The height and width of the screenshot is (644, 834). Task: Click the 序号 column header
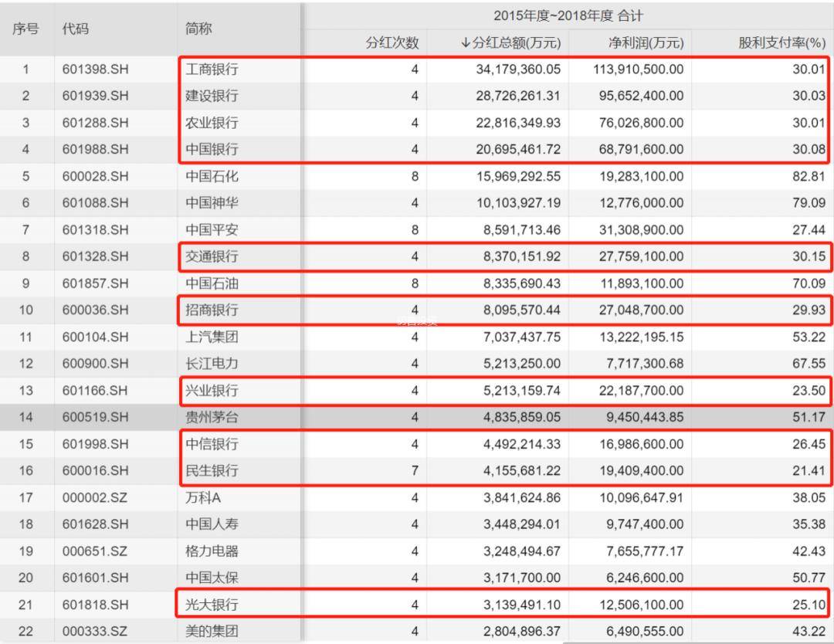click(x=25, y=29)
